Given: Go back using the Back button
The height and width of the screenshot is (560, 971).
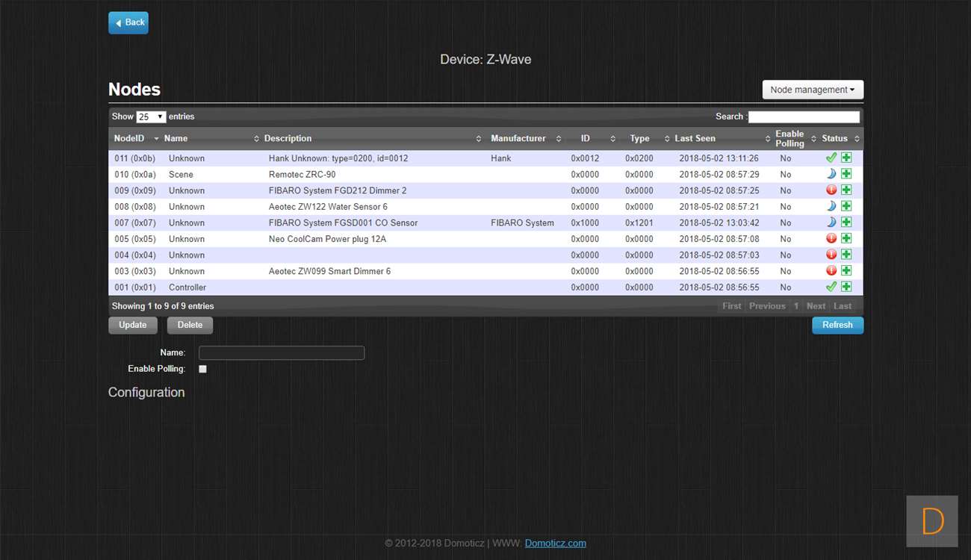Looking at the screenshot, I should [x=128, y=22].
